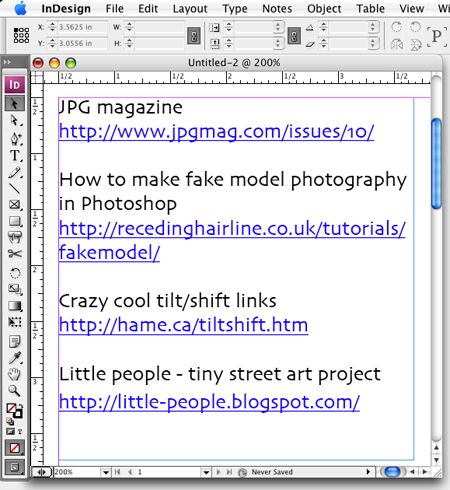Image resolution: width=450 pixels, height=490 pixels.
Task: Select the Eyedropper tool
Action: pos(14,358)
